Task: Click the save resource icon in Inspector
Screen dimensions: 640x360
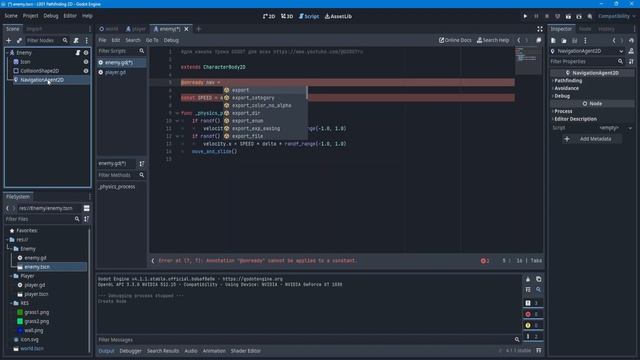Action: click(x=575, y=40)
